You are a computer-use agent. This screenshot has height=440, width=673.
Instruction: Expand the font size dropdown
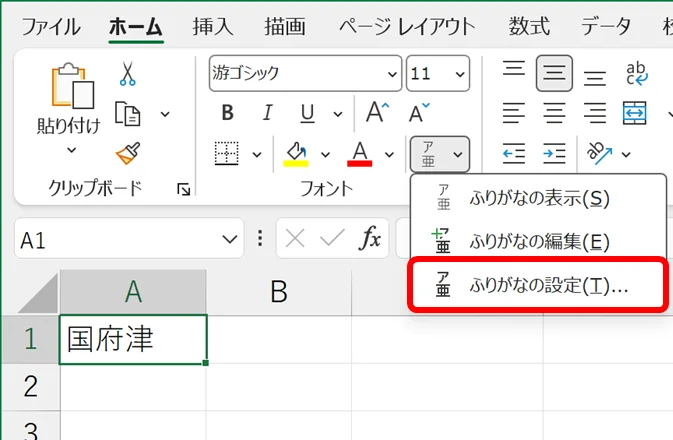point(459,74)
